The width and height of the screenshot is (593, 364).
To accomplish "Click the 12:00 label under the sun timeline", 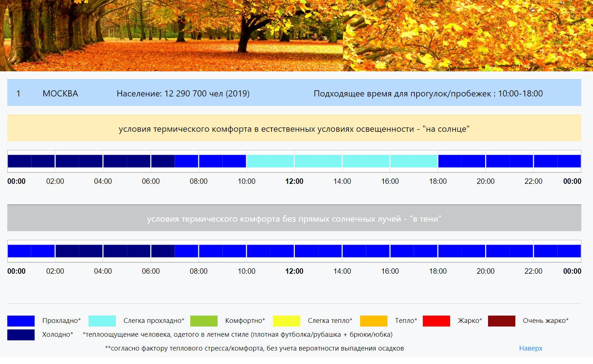I will click(x=294, y=181).
